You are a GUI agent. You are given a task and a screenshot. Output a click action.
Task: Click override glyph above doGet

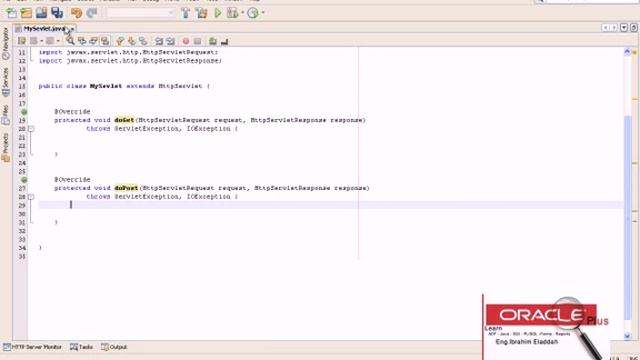[24, 111]
